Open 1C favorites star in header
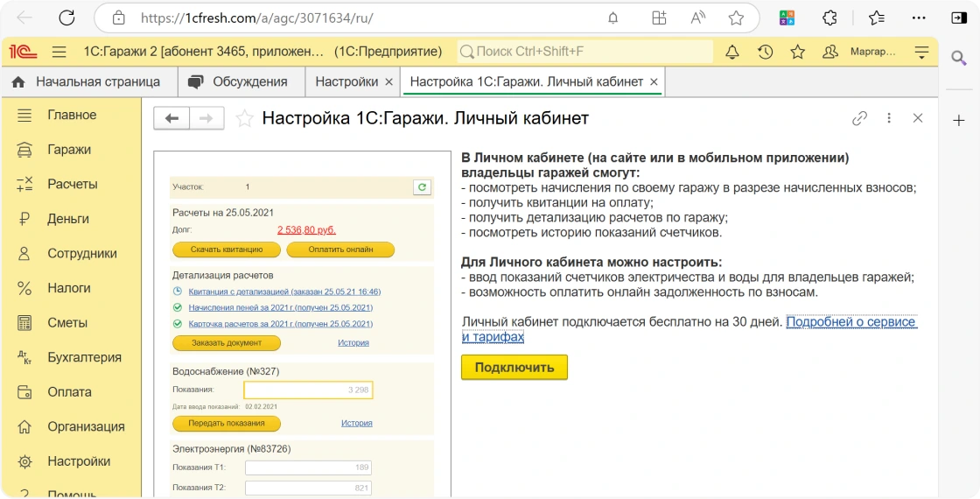The image size is (980, 499). click(797, 52)
